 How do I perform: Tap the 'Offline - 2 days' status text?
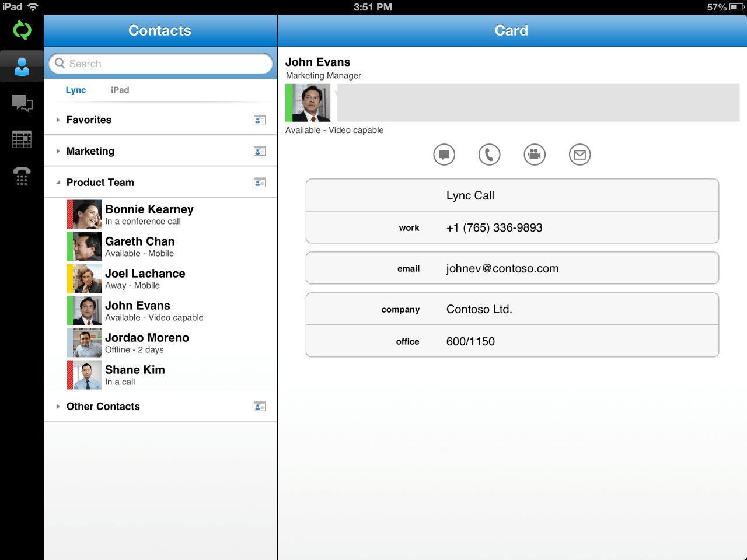134,350
